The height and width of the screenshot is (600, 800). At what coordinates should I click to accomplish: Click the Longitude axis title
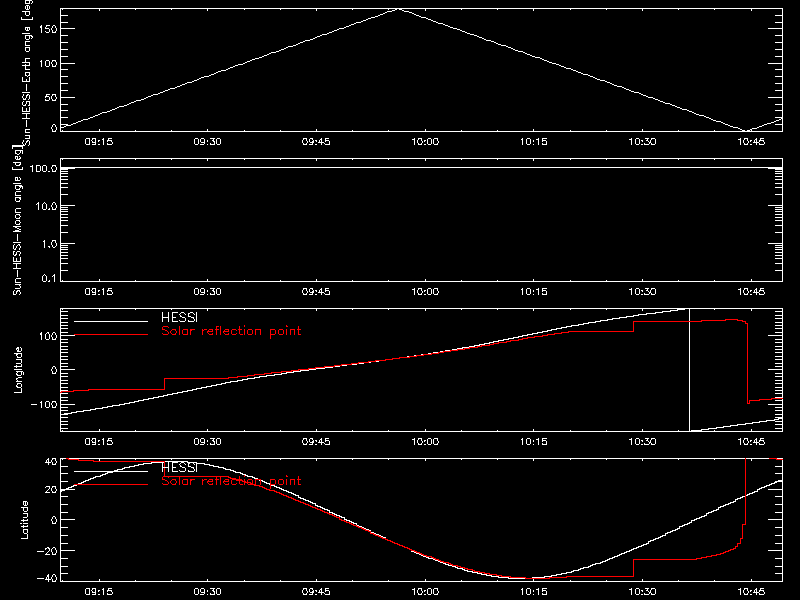coord(18,370)
